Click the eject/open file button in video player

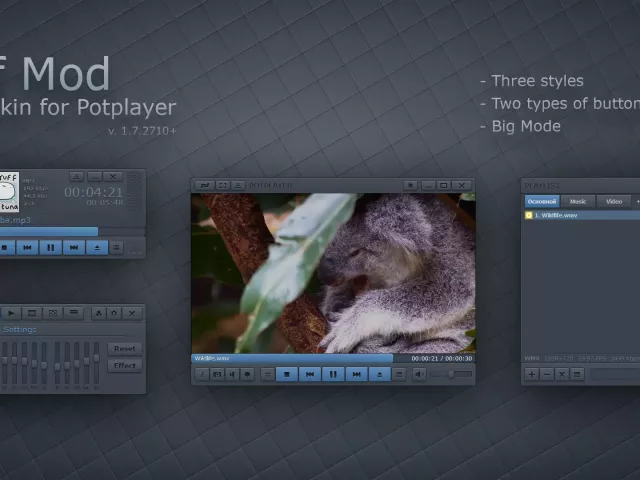[x=379, y=374]
